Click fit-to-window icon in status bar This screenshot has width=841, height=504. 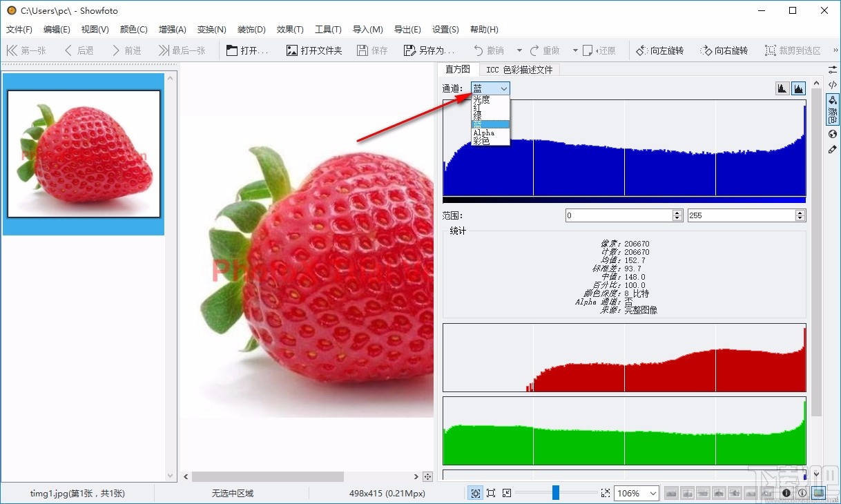(476, 493)
